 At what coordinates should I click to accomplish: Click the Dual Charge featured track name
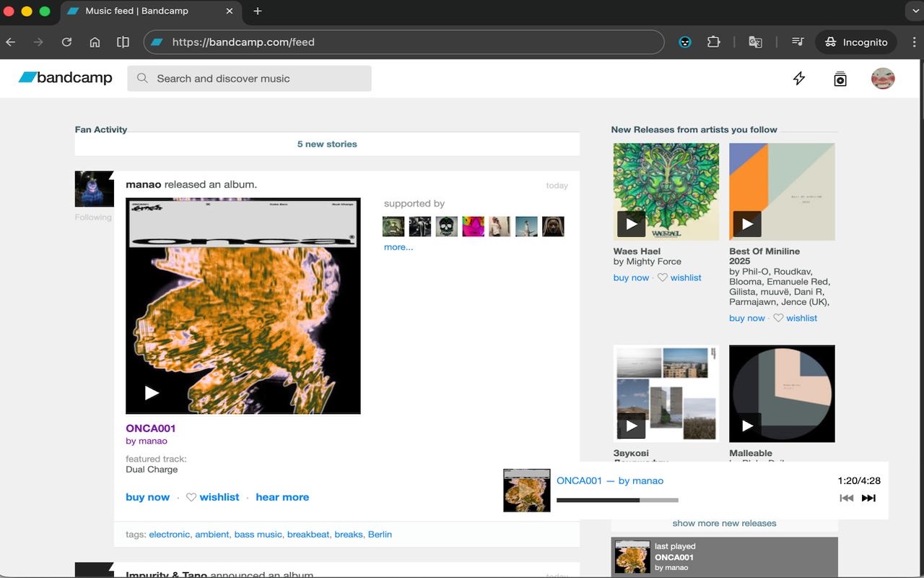152,470
